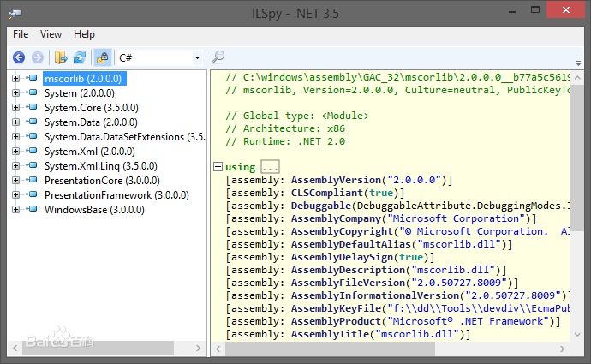Click the AssemblyVersion attribute link
591x364 pixels.
(336, 180)
